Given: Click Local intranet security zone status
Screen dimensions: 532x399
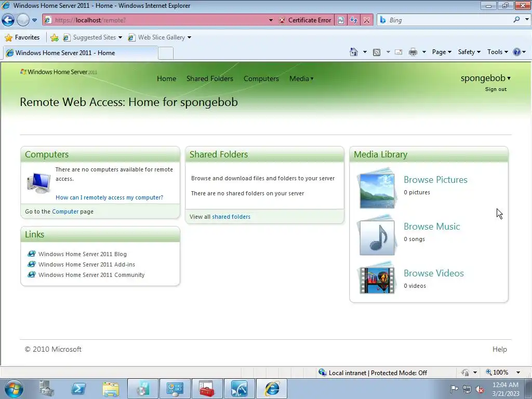Looking at the screenshot, I should (x=373, y=373).
